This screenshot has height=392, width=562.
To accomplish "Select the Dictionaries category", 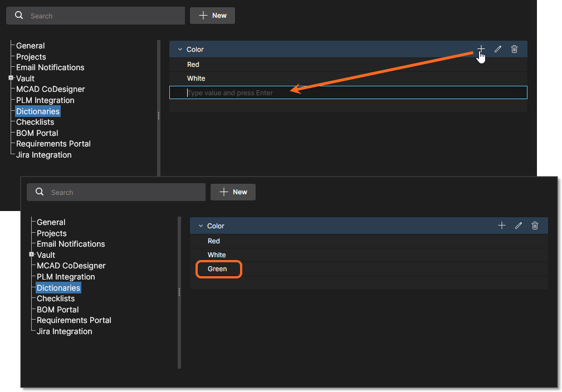I will pos(37,111).
